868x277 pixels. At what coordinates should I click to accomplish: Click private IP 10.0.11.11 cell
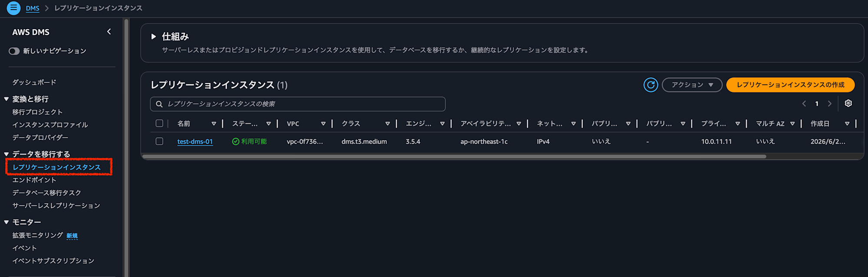pyautogui.click(x=716, y=142)
